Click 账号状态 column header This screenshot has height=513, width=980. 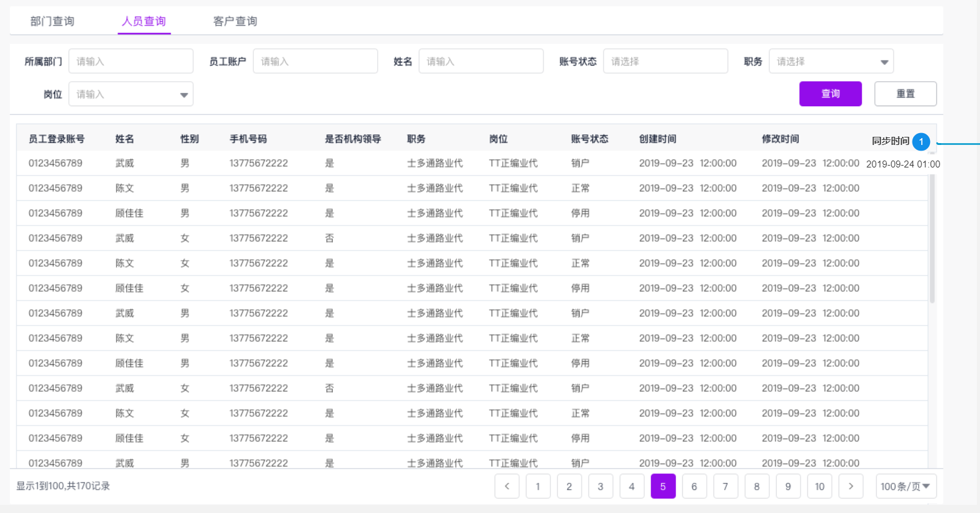coord(589,139)
